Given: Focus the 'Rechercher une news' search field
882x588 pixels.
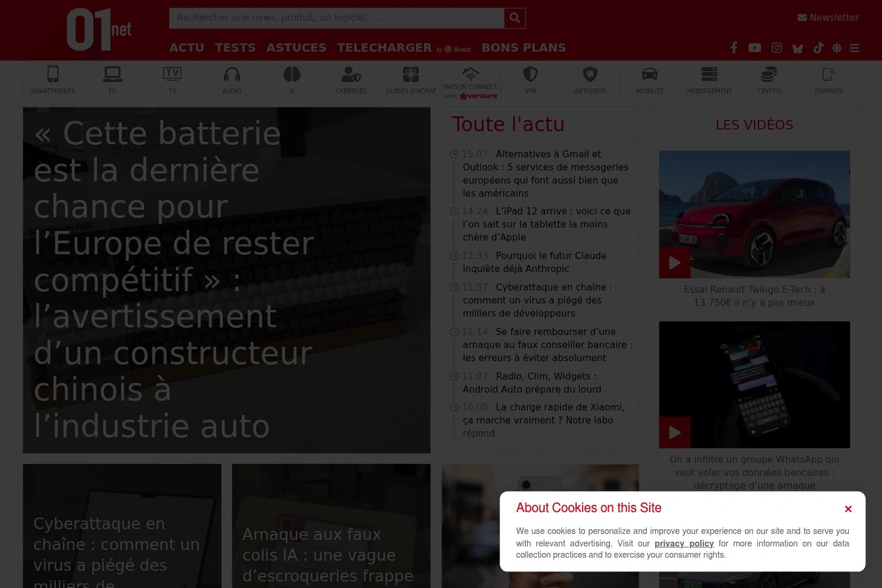Looking at the screenshot, I should pos(337,18).
